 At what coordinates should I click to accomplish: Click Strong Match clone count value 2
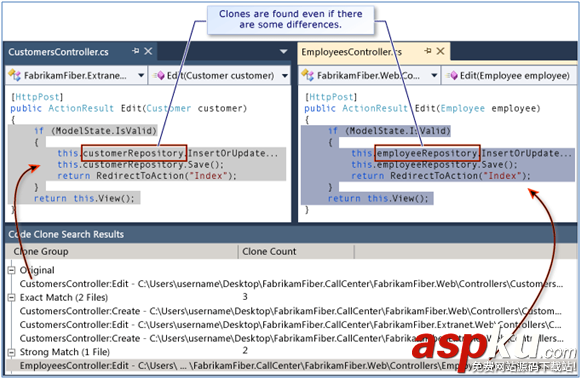(245, 350)
